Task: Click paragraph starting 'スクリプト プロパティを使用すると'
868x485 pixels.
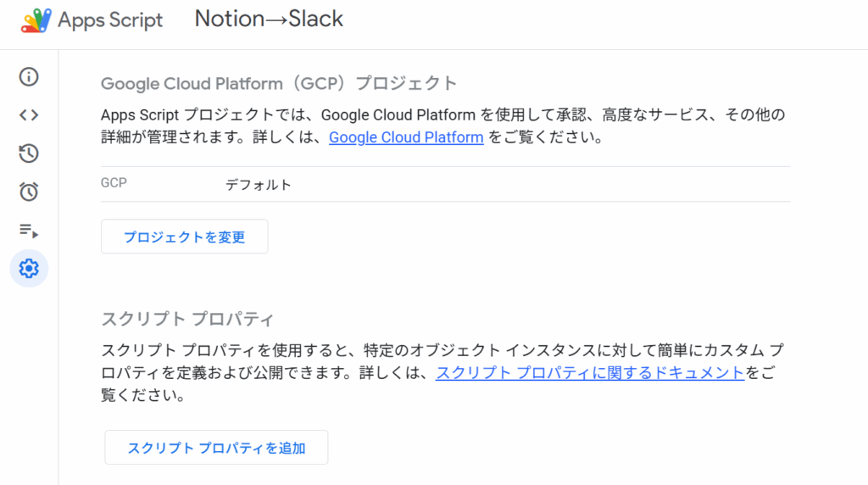Action: [442, 372]
